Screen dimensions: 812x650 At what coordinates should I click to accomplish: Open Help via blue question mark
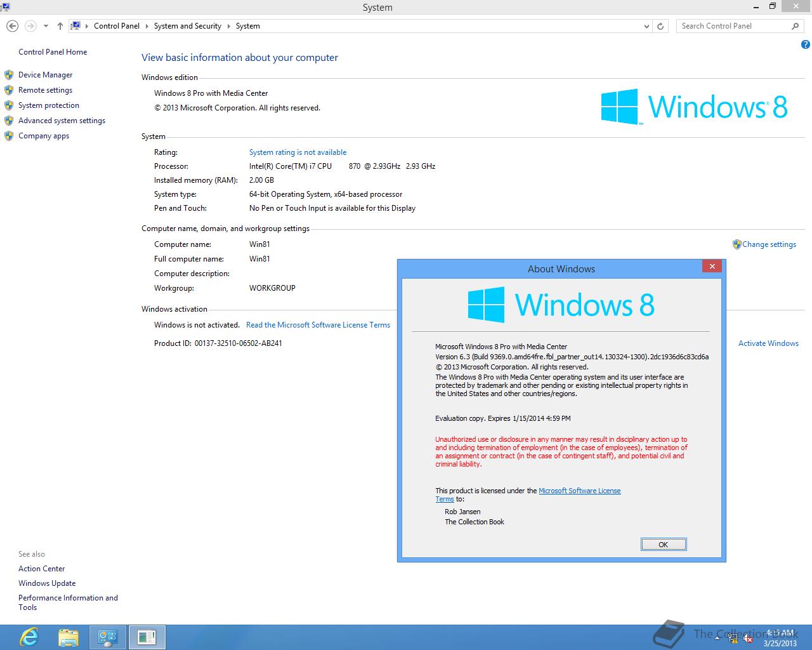pos(805,44)
